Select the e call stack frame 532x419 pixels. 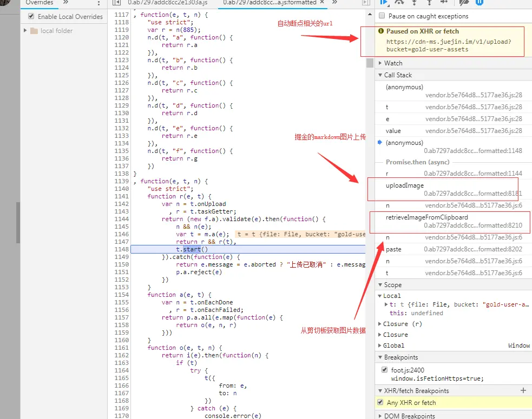[x=454, y=119]
